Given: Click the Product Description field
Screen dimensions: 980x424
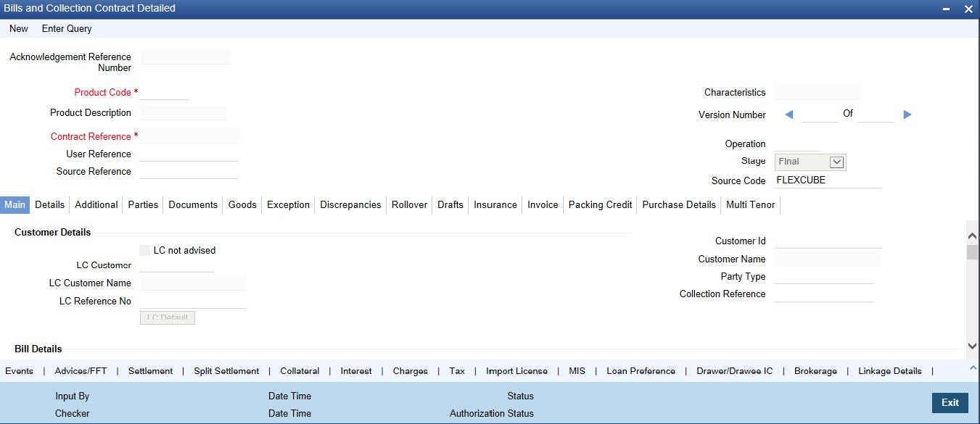Looking at the screenshot, I should tap(183, 112).
